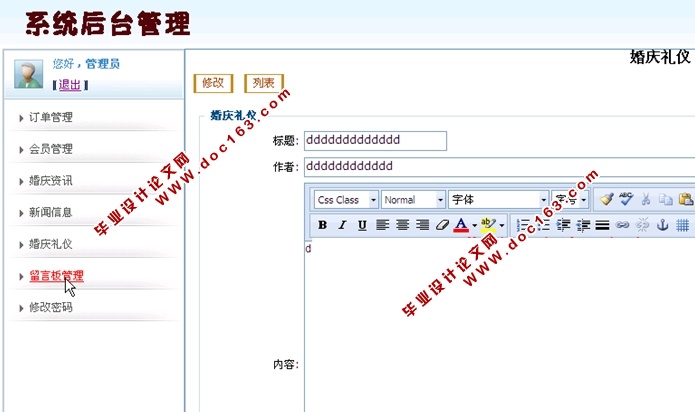Viewport: 695px width, 412px height.
Task: Open 婚庆资讯 in the sidebar
Action: 51,181
